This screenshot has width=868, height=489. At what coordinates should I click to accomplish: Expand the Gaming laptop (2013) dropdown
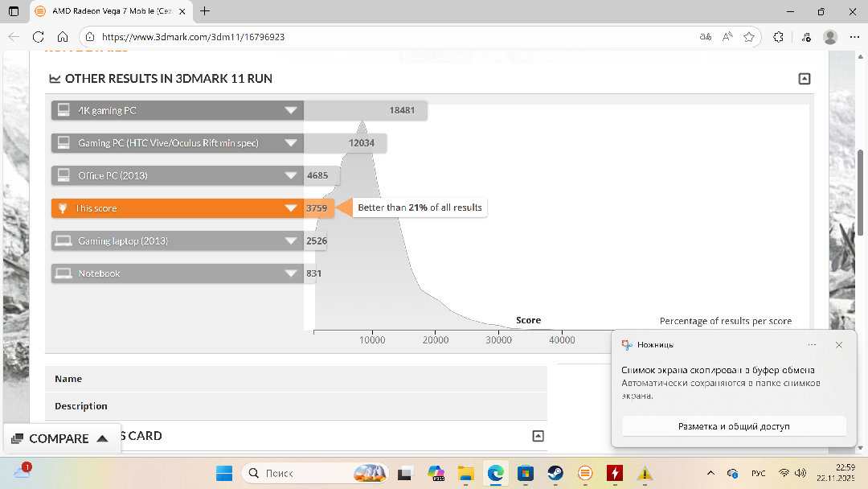(x=291, y=241)
